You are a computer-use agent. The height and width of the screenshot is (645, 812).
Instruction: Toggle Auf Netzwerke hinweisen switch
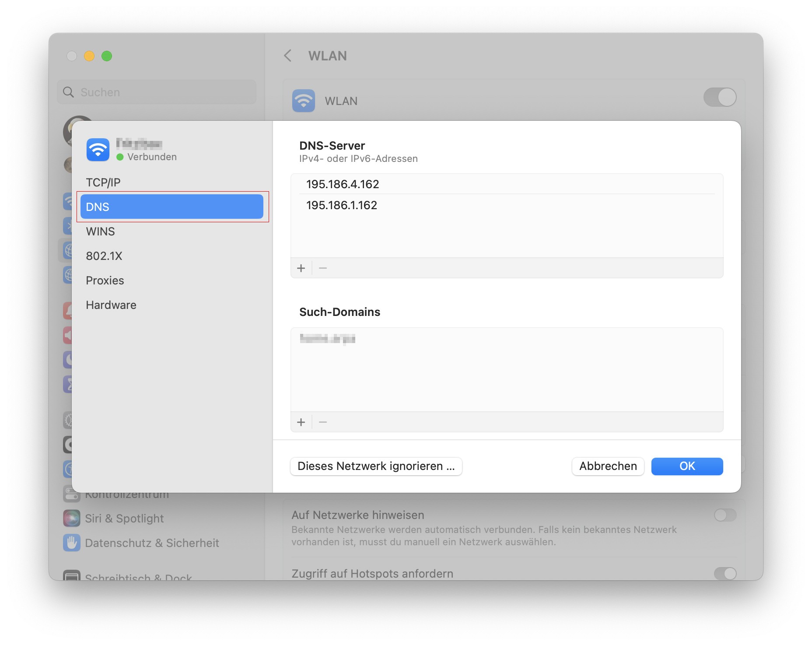(725, 515)
